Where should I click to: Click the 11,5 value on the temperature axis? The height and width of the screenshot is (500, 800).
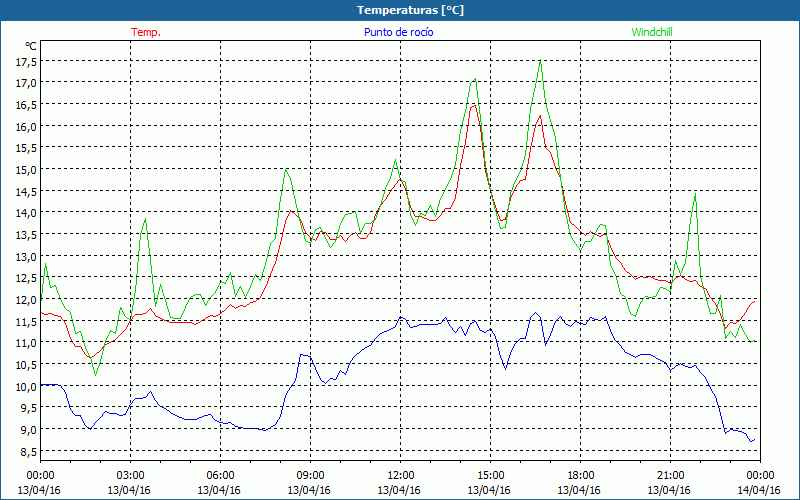point(27,321)
